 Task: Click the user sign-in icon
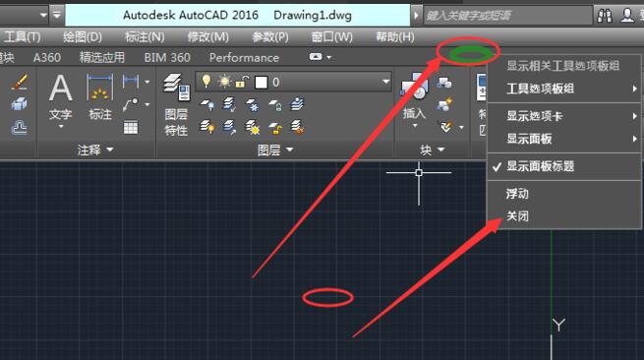627,15
